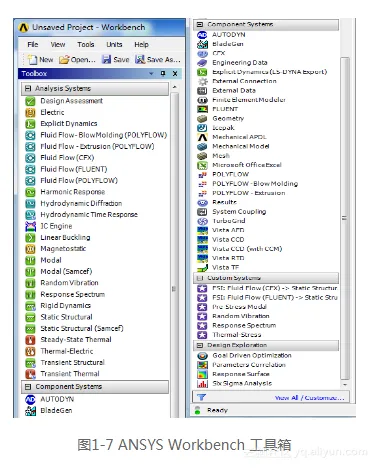This screenshot has height=469, width=378.
Task: Click right panel scrollbar thumb
Action: pos(345,218)
